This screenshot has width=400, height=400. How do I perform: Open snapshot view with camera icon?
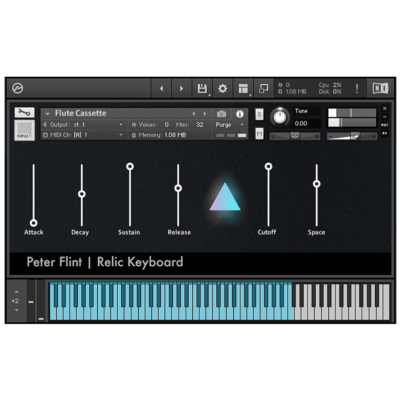(221, 114)
